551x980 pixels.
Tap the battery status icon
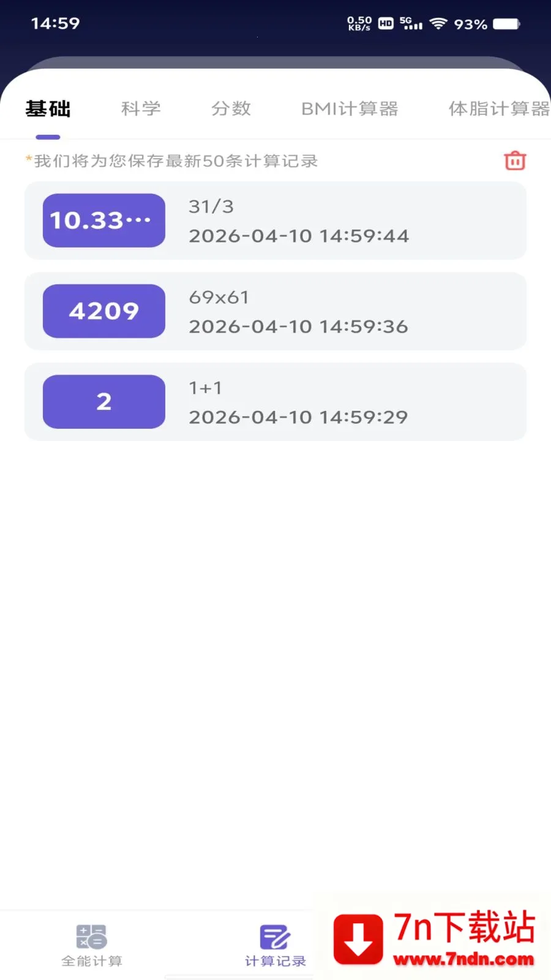506,24
